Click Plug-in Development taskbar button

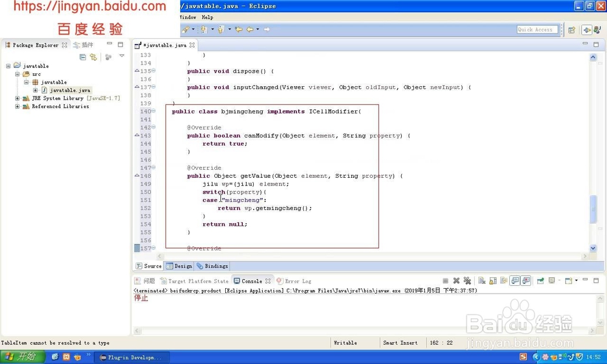click(131, 357)
